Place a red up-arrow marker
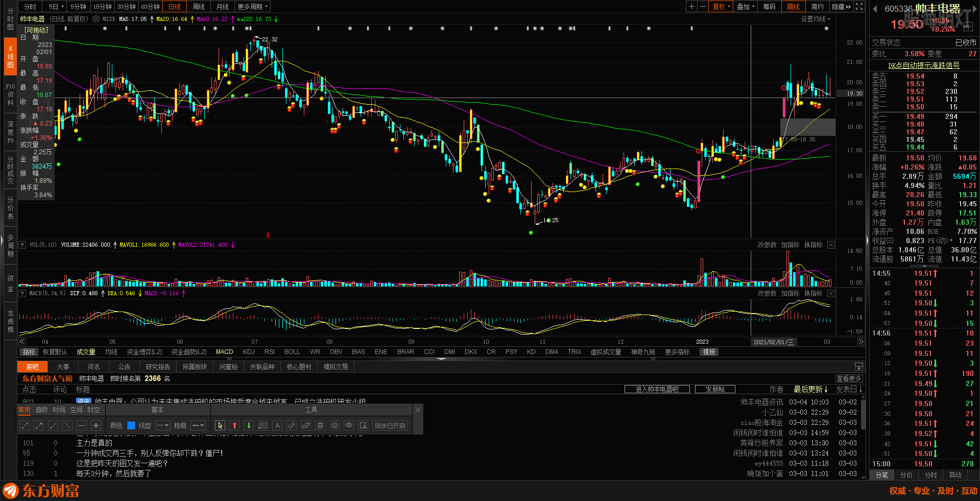This screenshot has height=501, width=980. coord(234,425)
